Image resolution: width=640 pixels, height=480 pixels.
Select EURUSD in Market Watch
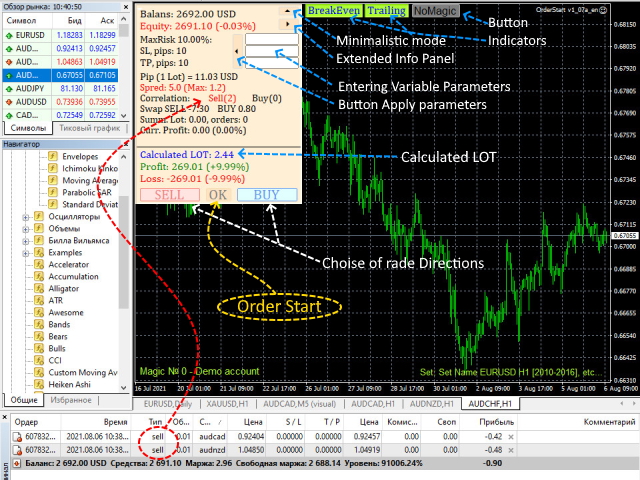pyautogui.click(x=60, y=35)
